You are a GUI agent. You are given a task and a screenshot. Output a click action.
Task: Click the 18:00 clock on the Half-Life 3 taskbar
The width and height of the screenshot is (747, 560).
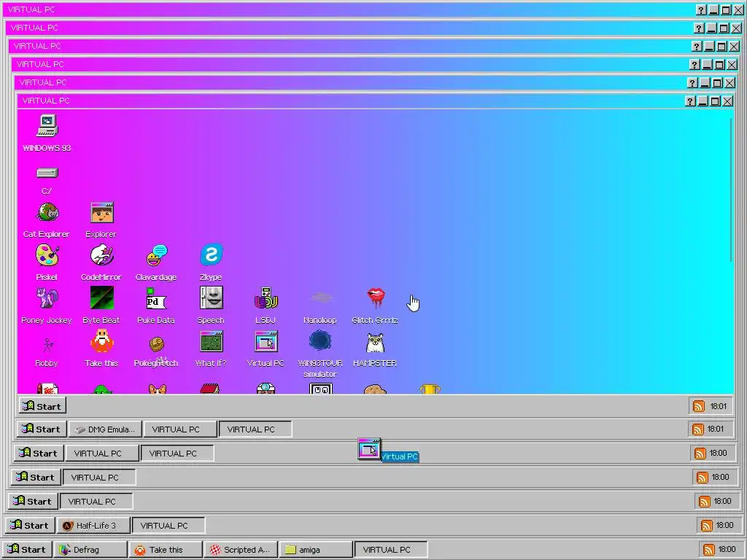click(724, 525)
